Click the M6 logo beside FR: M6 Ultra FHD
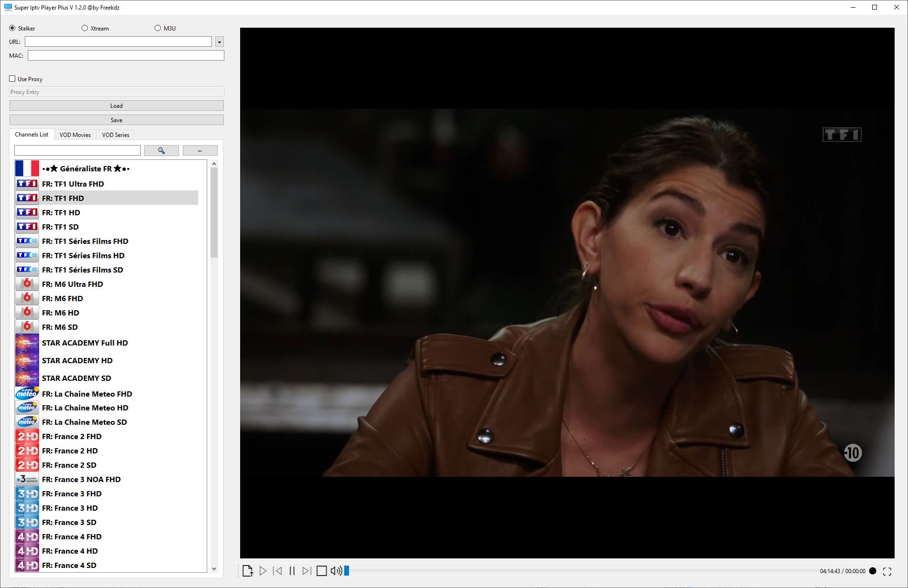908x588 pixels. click(27, 284)
